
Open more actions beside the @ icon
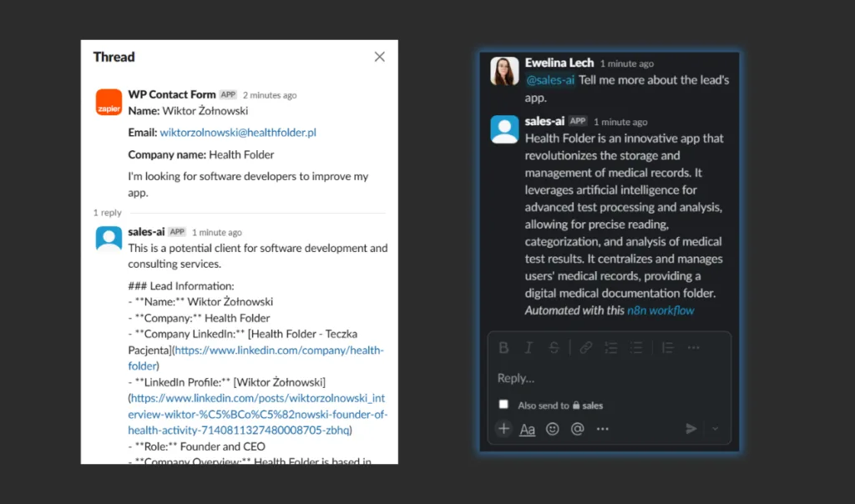click(x=603, y=429)
